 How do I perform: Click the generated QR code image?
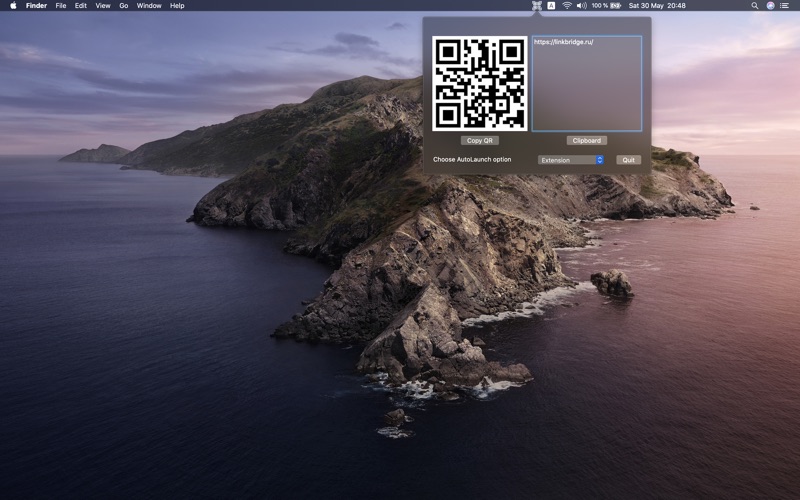(x=480, y=84)
